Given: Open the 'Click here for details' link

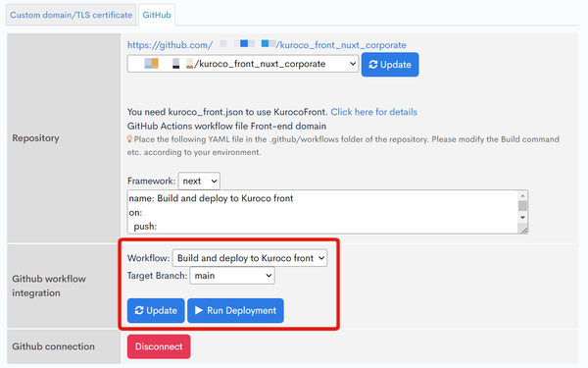Looking at the screenshot, I should point(374,112).
